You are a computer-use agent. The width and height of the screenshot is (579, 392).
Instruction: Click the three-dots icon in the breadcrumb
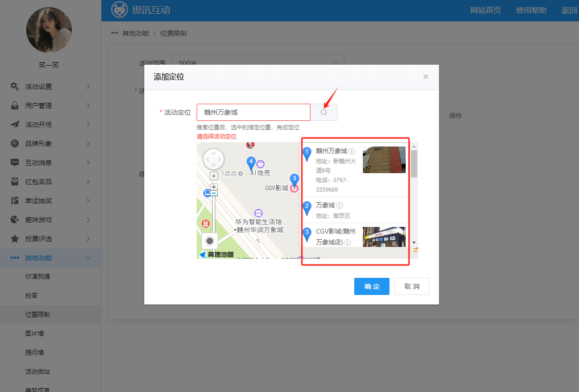point(114,33)
